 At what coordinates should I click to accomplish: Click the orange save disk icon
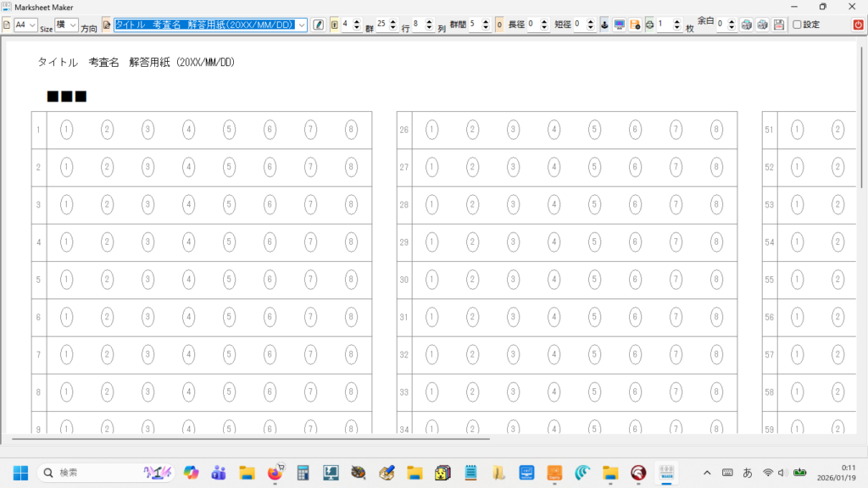click(635, 25)
